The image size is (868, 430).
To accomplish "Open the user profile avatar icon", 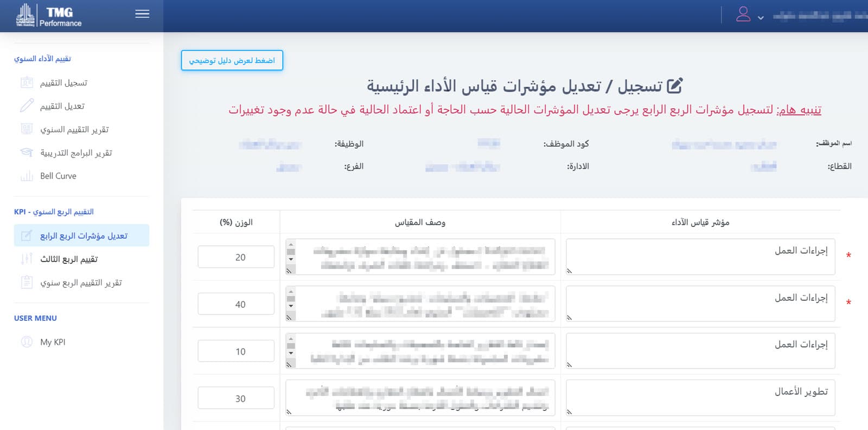I will click(743, 14).
